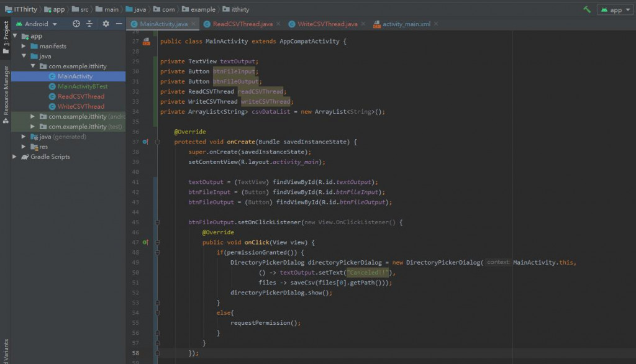Open the app run configuration dropdown
Image resolution: width=636 pixels, height=364 pixels.
(x=615, y=9)
